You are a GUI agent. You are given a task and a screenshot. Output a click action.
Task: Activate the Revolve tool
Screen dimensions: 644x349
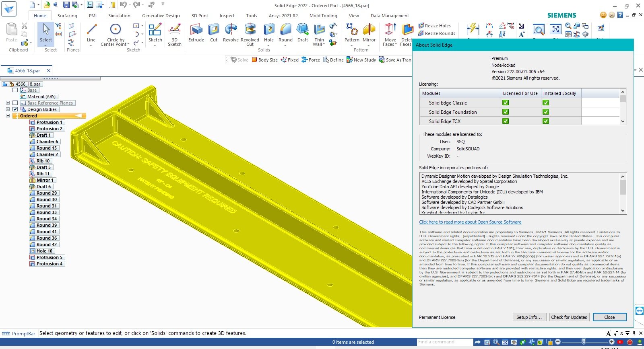231,33
